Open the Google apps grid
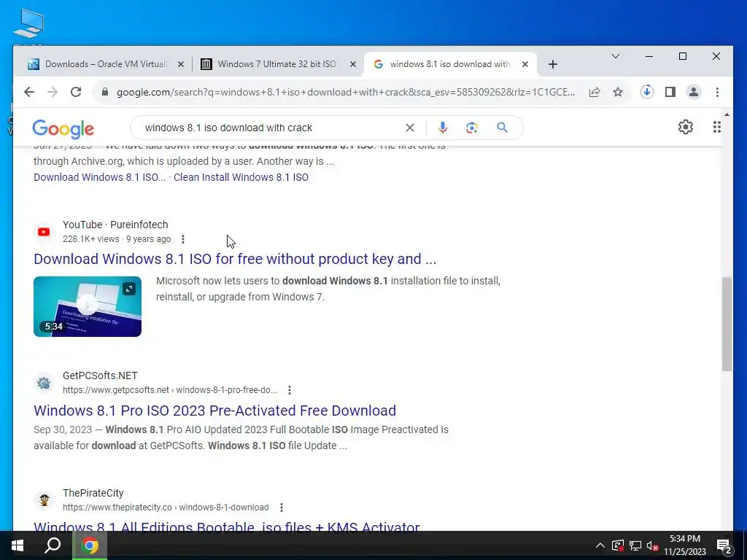 click(x=716, y=127)
